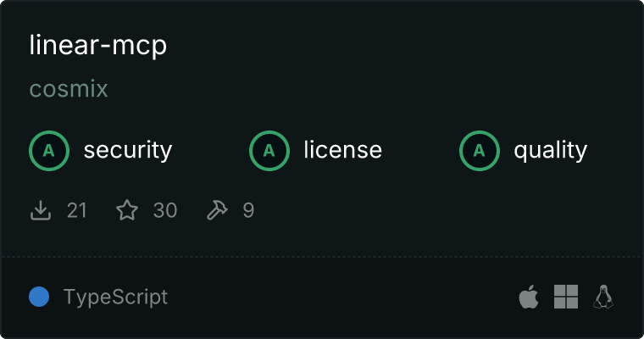Open the cosmix author link

click(69, 88)
